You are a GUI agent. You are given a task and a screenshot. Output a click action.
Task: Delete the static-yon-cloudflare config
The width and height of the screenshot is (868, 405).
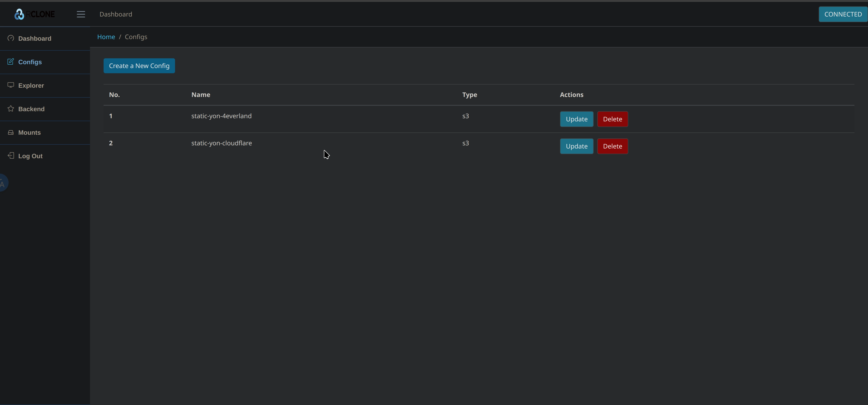pos(613,146)
